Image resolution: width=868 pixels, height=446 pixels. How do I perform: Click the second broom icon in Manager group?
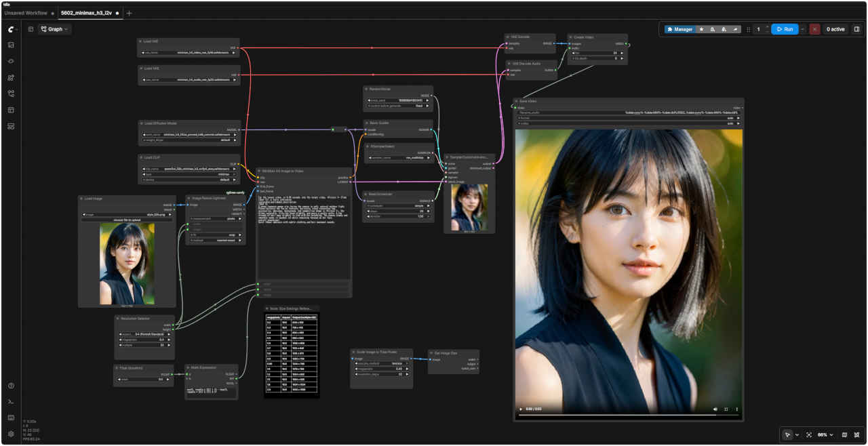click(724, 29)
